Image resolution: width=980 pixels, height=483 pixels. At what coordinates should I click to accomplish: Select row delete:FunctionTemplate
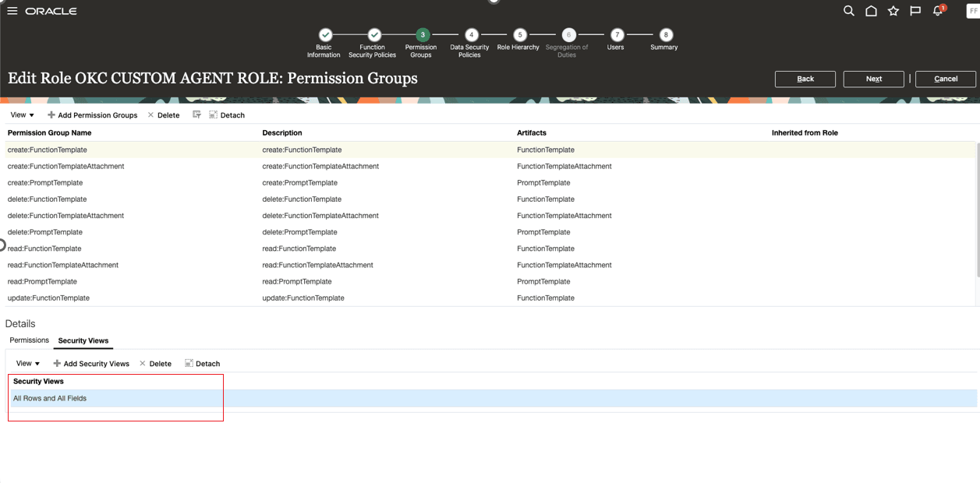pos(490,199)
